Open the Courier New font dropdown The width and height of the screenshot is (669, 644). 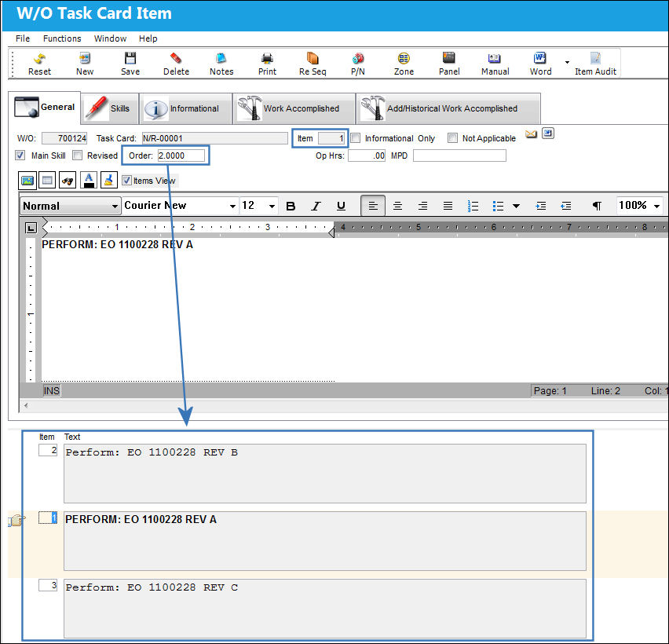(232, 206)
